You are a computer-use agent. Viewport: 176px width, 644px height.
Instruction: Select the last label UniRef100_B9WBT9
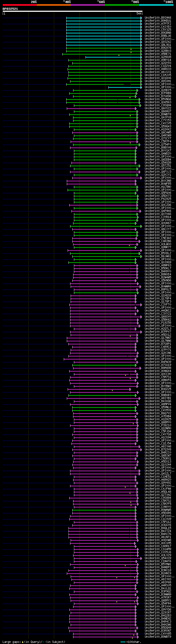(158, 637)
